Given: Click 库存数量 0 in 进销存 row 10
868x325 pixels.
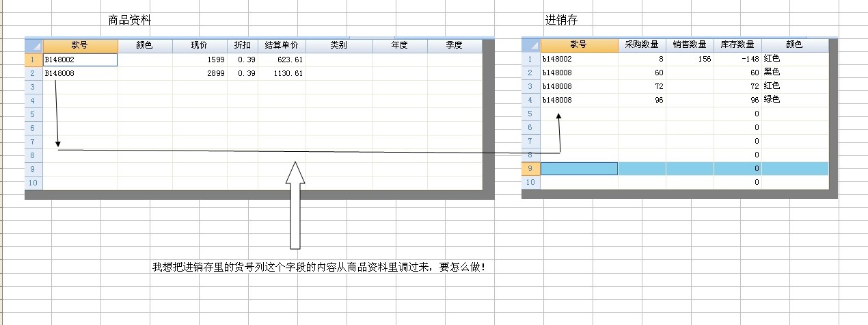Looking at the screenshot, I should (x=737, y=182).
